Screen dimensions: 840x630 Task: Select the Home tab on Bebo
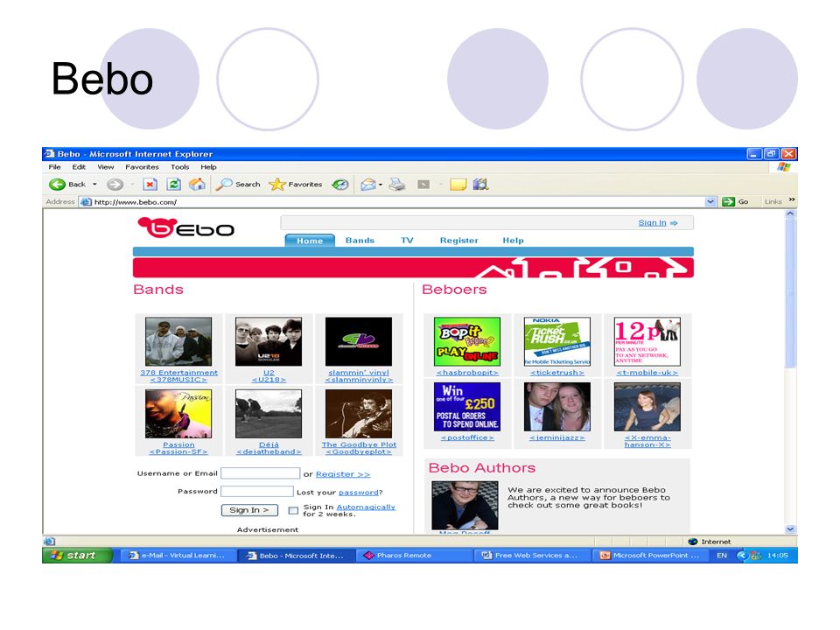point(310,241)
